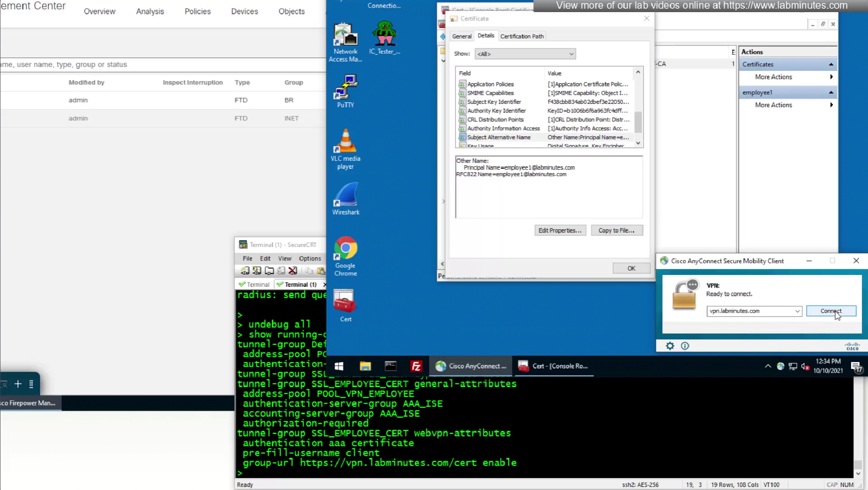Expand the vpn.labminutes.com server dropdown

(797, 311)
